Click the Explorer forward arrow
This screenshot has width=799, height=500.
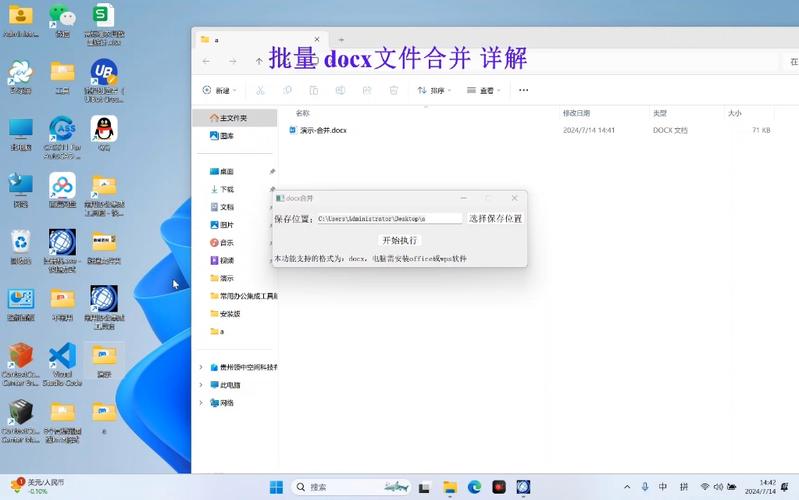click(x=232, y=61)
